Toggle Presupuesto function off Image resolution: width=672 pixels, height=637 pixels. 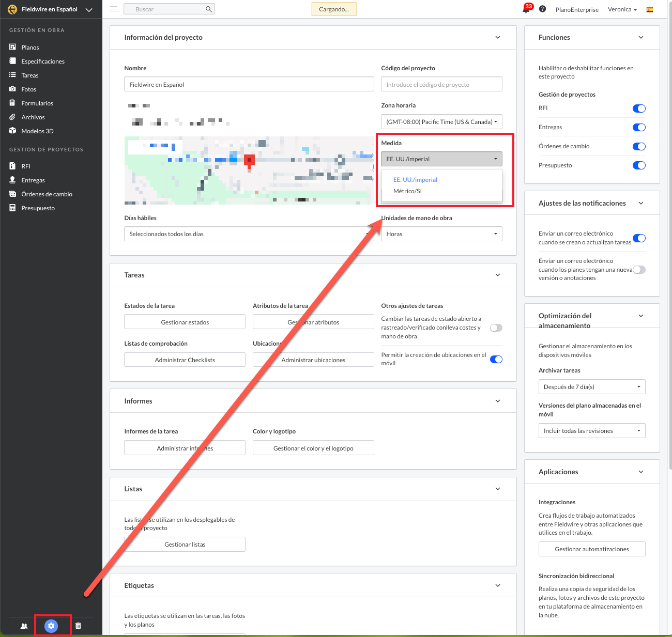639,165
